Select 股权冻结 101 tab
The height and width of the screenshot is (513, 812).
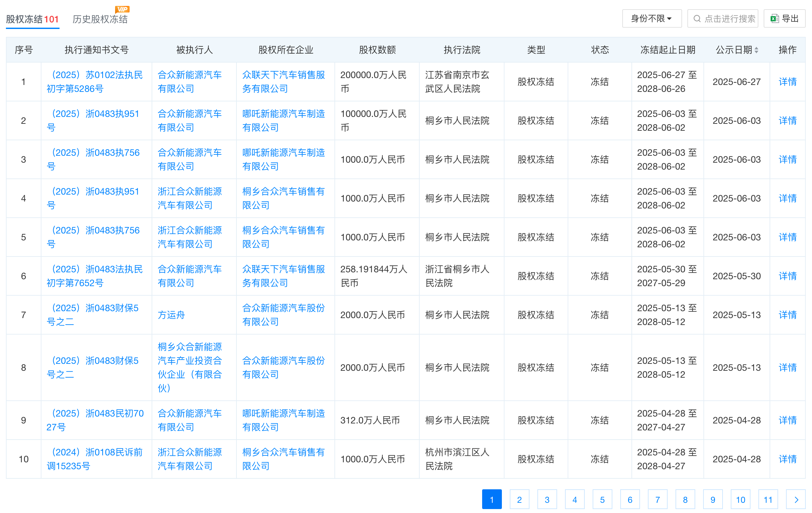click(32, 19)
